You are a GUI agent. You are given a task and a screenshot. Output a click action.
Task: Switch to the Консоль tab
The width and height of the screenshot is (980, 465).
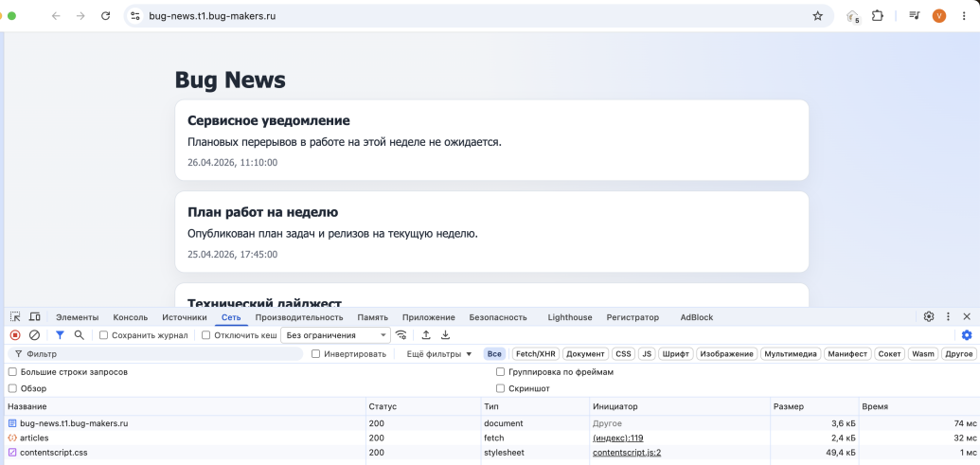tap(130, 317)
